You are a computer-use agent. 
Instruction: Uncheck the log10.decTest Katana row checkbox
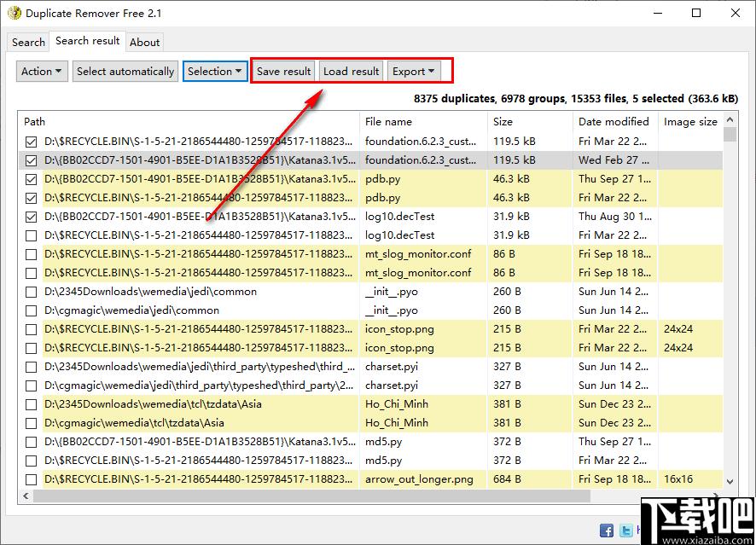click(x=32, y=217)
